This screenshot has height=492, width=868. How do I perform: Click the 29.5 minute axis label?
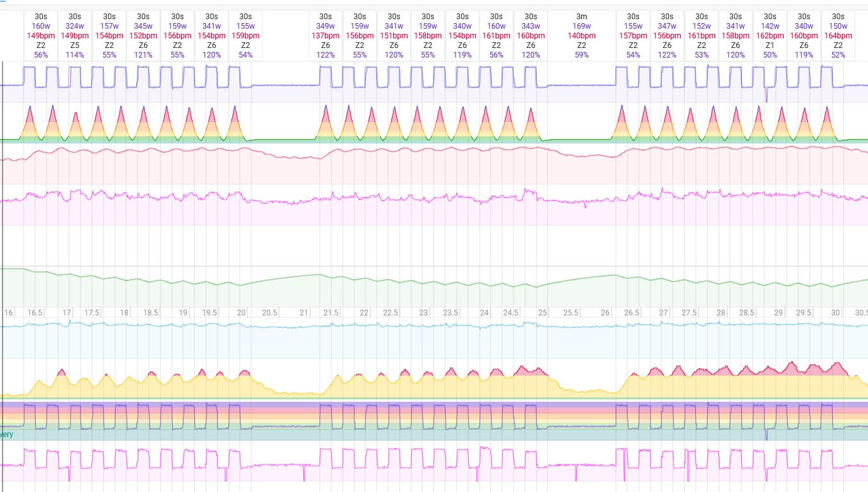point(803,313)
